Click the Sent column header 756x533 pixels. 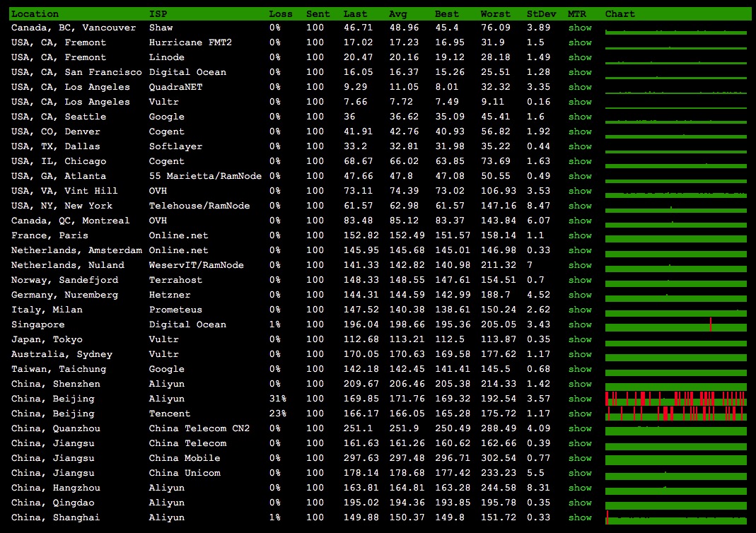pos(318,14)
